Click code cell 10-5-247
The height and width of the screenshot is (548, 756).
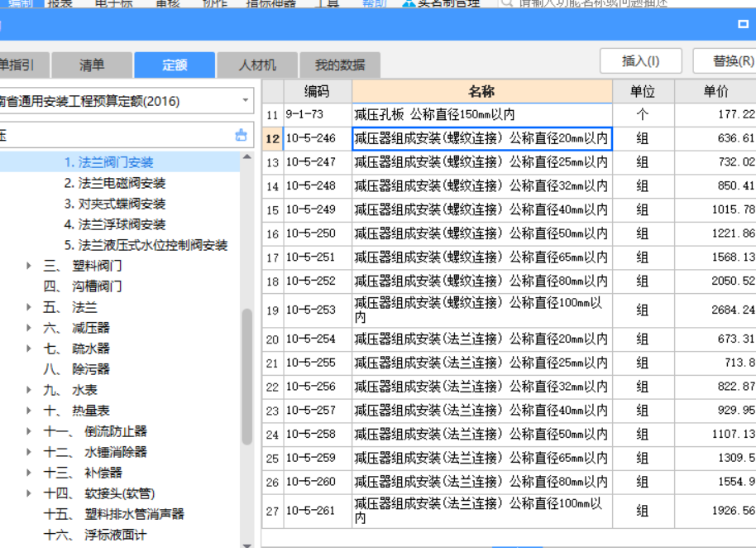318,162
